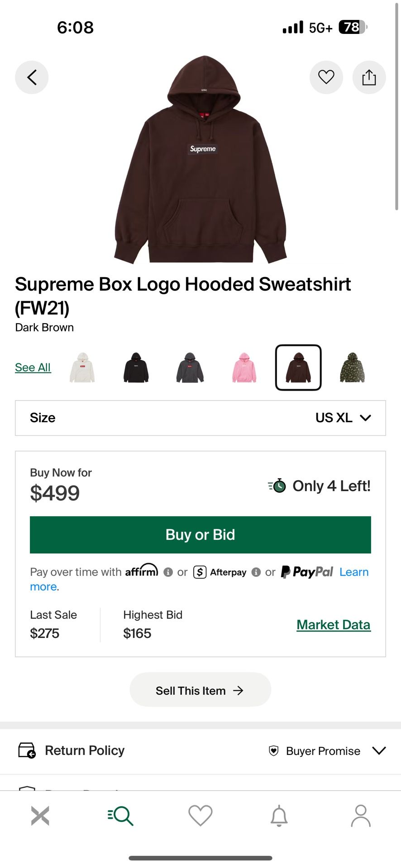Click the green Buy or Bid button
This screenshot has height=868, width=401.
click(x=200, y=535)
